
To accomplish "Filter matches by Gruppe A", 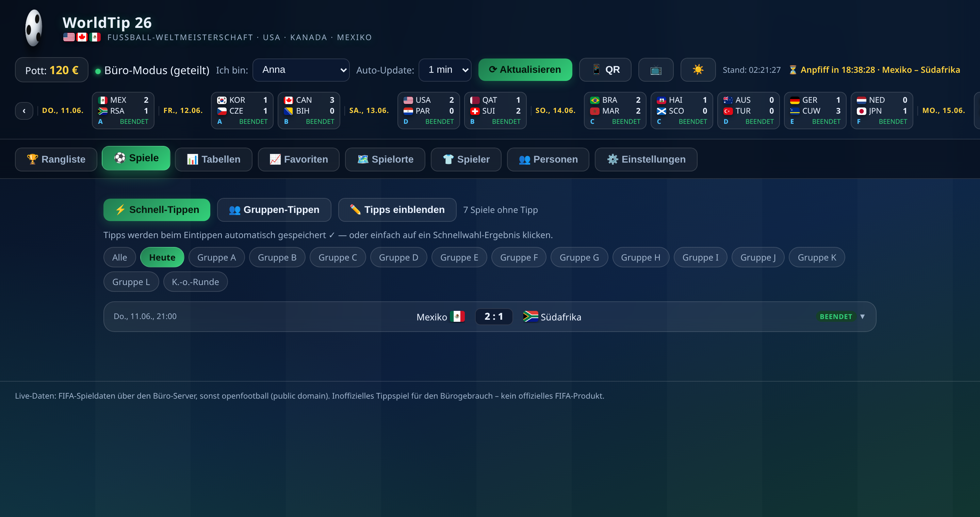I will 216,257.
